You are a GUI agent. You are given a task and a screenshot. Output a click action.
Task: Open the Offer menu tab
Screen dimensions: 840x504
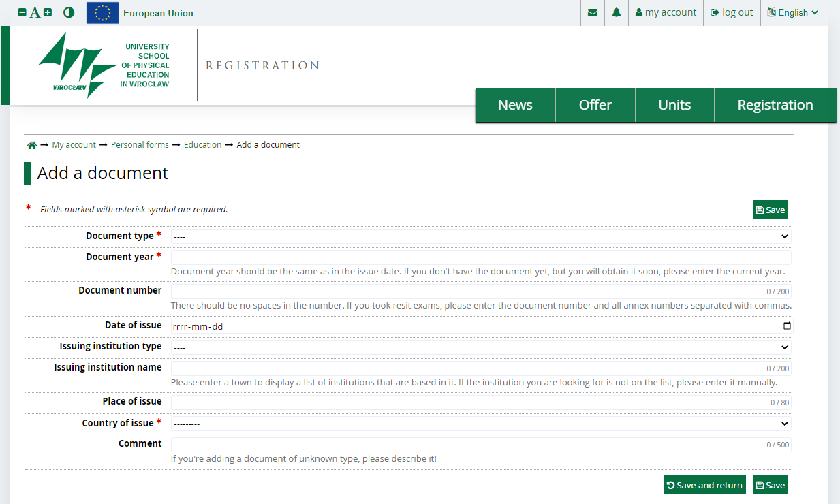point(595,105)
